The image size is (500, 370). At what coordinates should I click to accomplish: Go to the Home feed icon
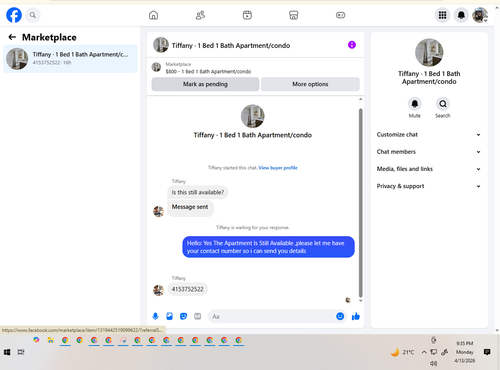pos(153,15)
